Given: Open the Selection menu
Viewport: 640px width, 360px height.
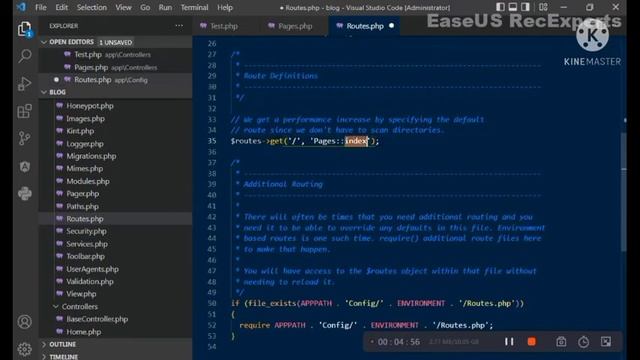Looking at the screenshot, I should (92, 7).
